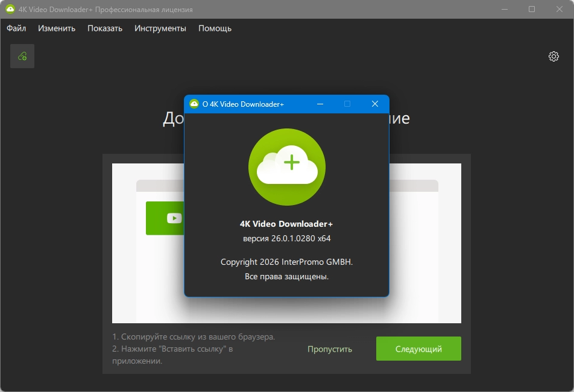574x392 pixels.
Task: Open the Инструменты menu
Action: (x=160, y=28)
